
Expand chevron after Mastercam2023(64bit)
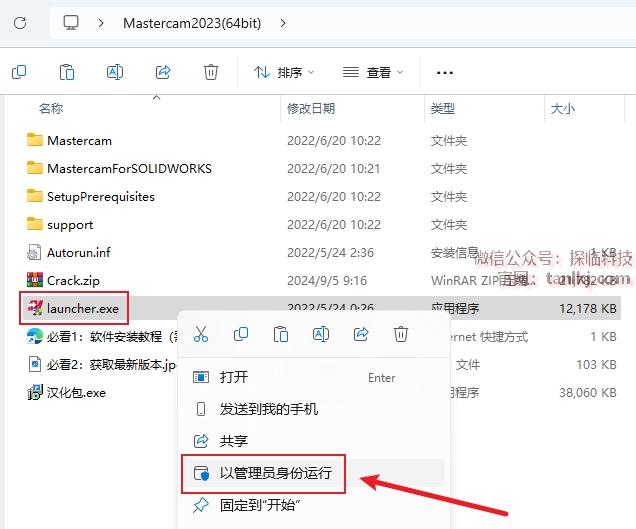tap(283, 23)
